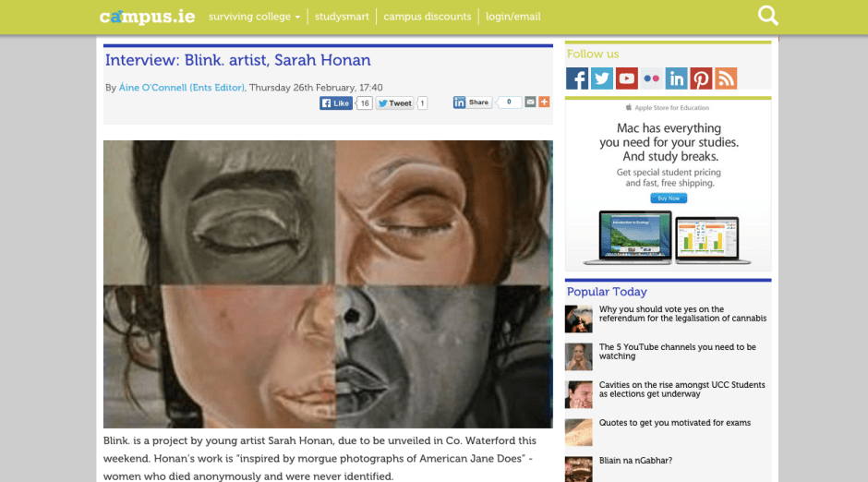Open the search magnifier icon
The image size is (868, 482).
click(x=767, y=16)
